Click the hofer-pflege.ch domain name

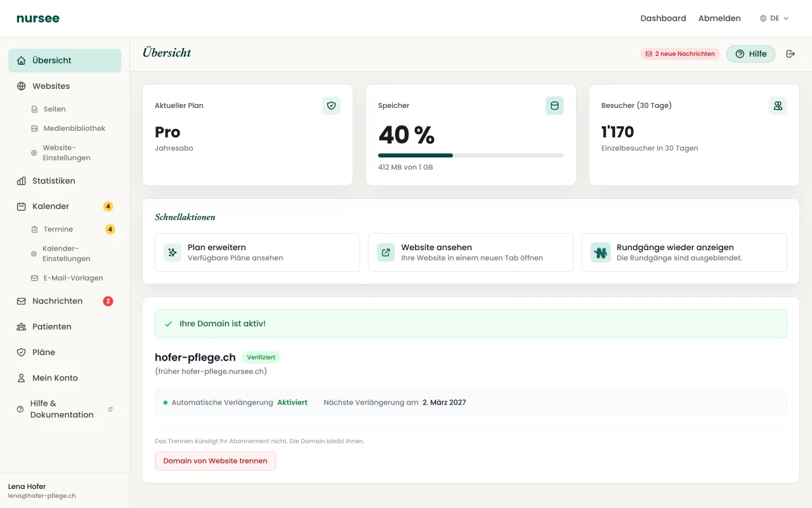pyautogui.click(x=195, y=358)
